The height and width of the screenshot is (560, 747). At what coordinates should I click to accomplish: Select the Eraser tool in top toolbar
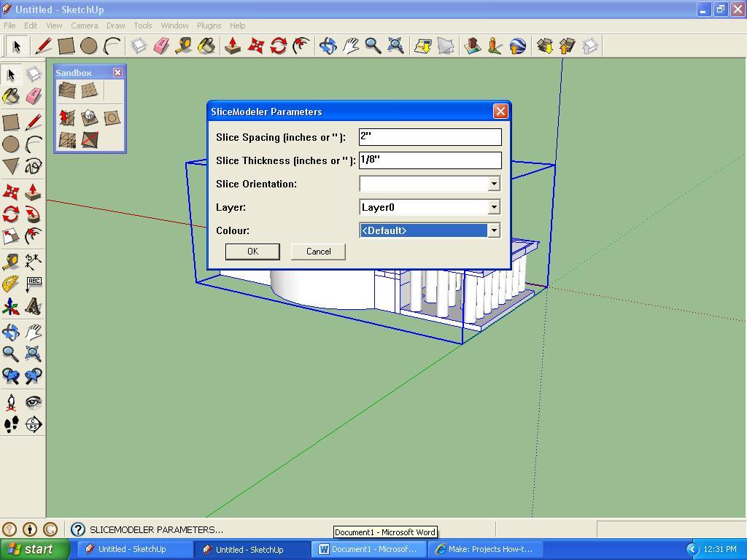[x=161, y=46]
